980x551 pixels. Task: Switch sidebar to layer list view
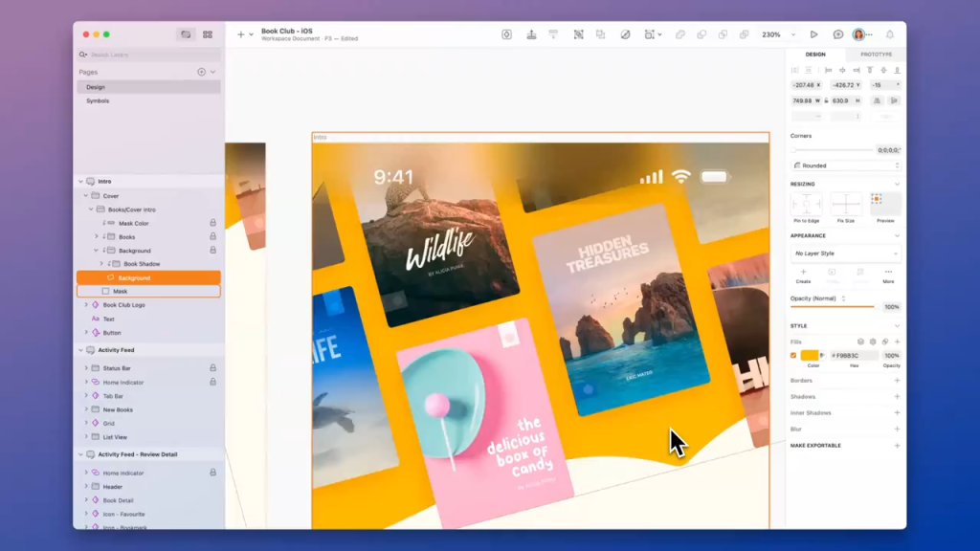[x=186, y=34]
